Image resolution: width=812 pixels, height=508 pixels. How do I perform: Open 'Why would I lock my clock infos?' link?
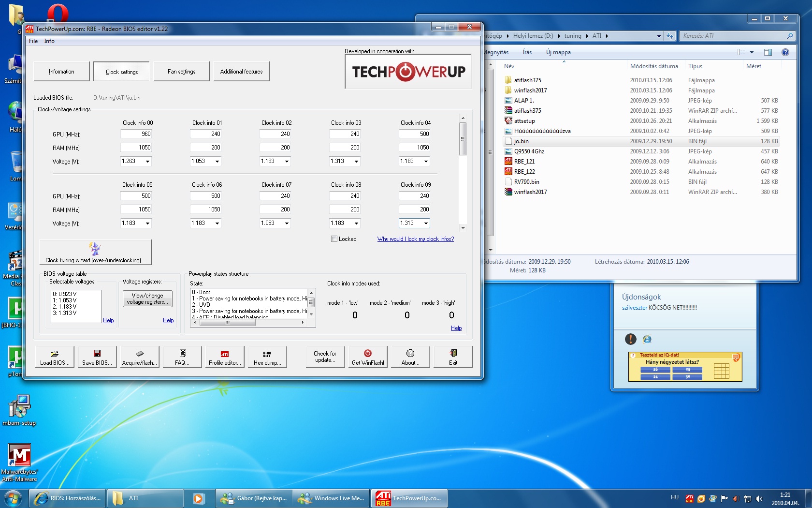point(416,239)
